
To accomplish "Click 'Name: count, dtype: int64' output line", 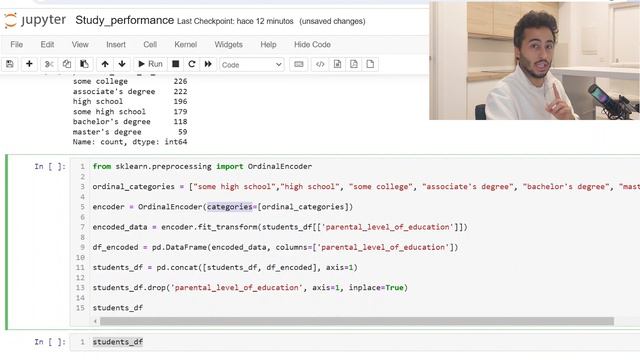I will tap(130, 142).
